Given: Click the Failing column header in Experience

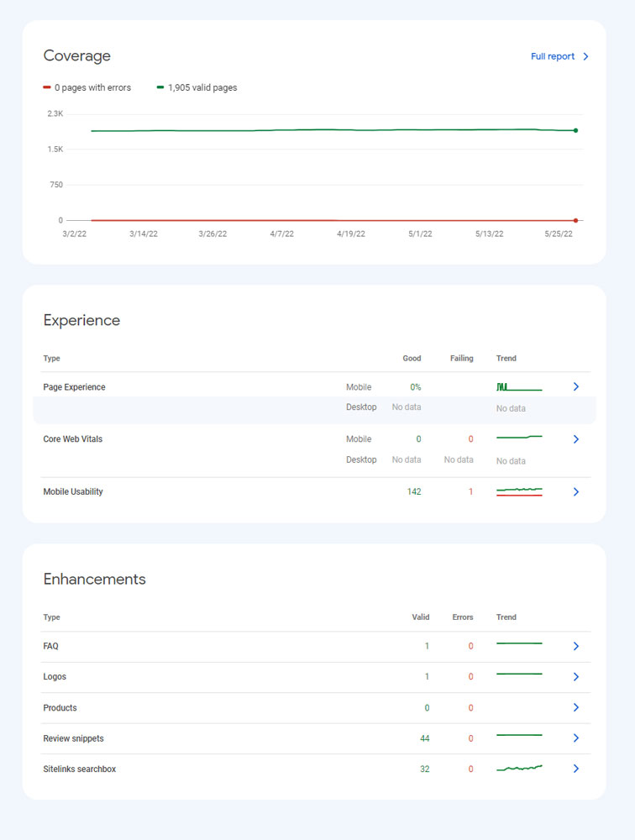Looking at the screenshot, I should (x=461, y=358).
